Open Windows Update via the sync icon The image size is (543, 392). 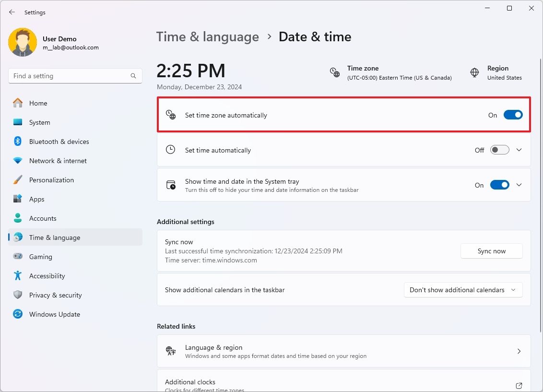click(18, 314)
